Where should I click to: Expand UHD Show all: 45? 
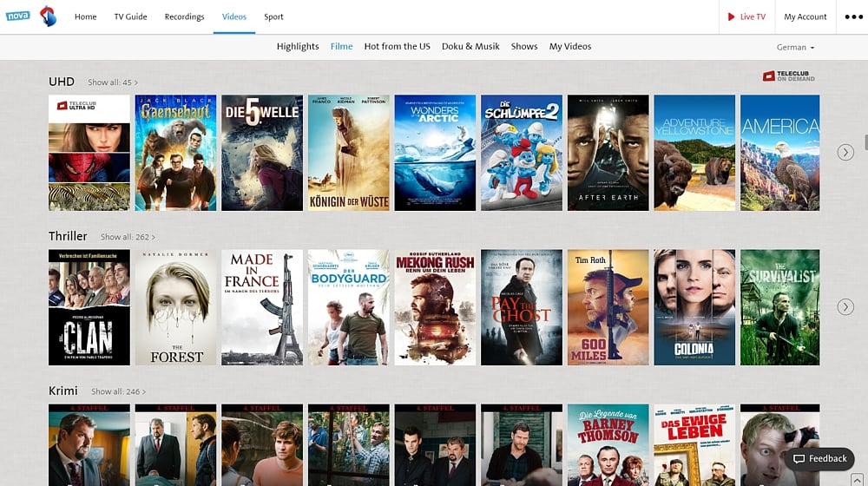[x=112, y=82]
